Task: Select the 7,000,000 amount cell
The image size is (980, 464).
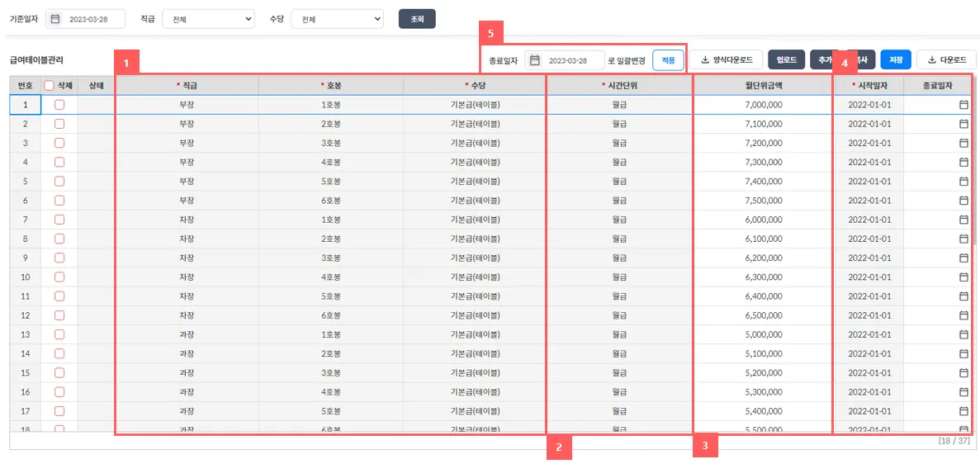Action: tap(763, 105)
